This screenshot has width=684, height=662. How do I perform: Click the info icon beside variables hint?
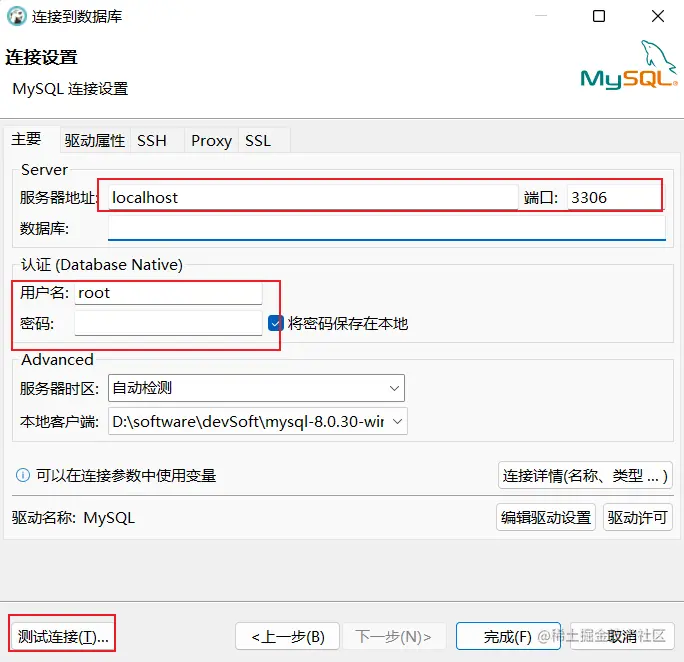coord(23,475)
